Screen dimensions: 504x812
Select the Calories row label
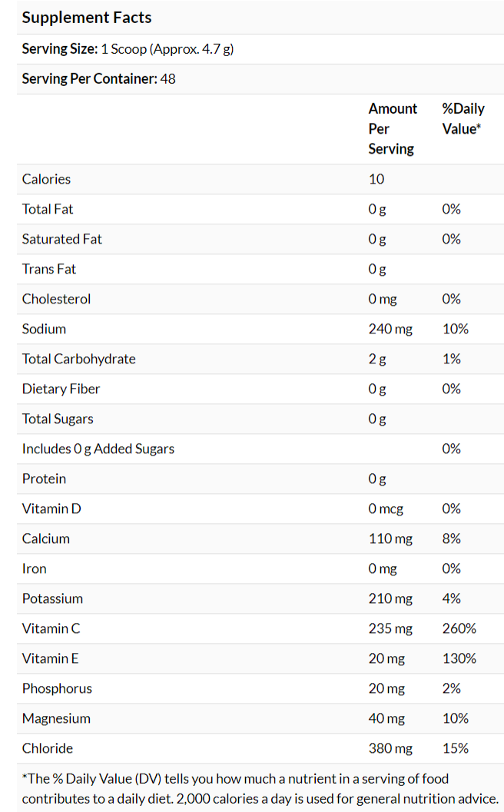(46, 179)
